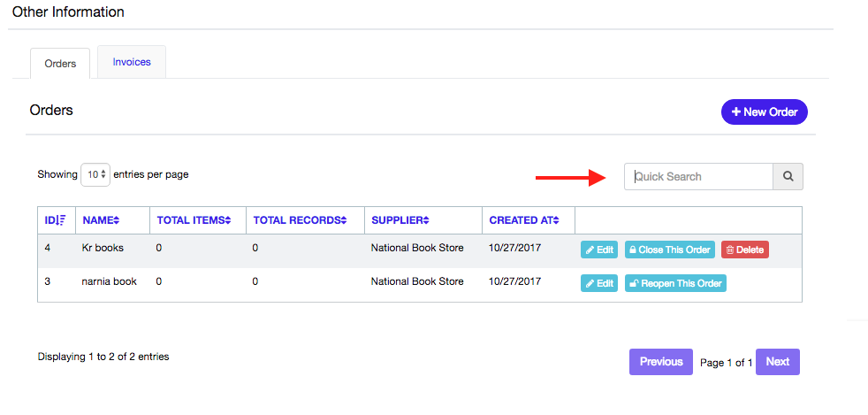Sort by the Total Items column
Image resolution: width=868 pixels, height=415 pixels.
(x=194, y=220)
